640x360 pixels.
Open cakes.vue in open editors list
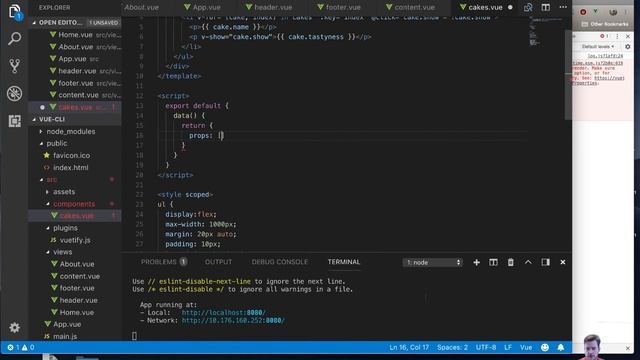(x=75, y=107)
